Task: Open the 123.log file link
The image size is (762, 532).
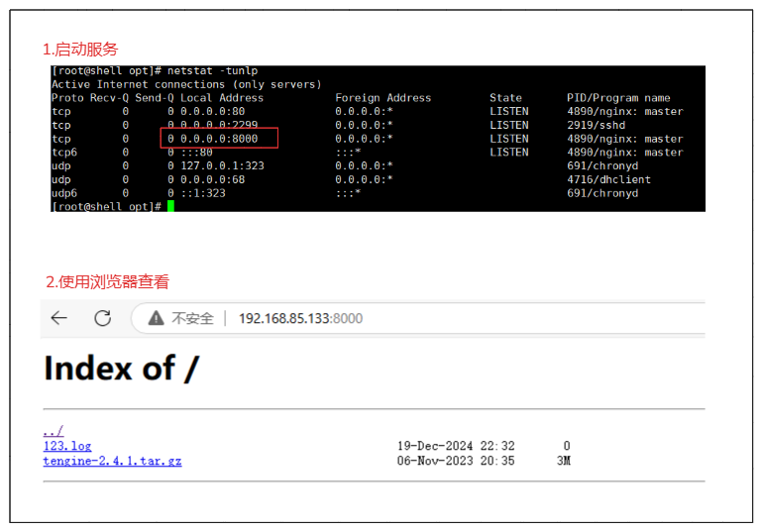Action: pos(67,446)
